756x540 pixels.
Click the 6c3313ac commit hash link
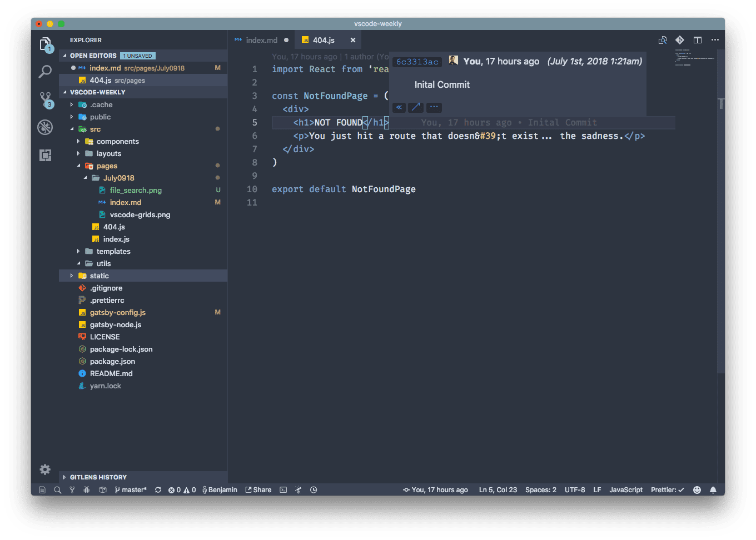(417, 62)
